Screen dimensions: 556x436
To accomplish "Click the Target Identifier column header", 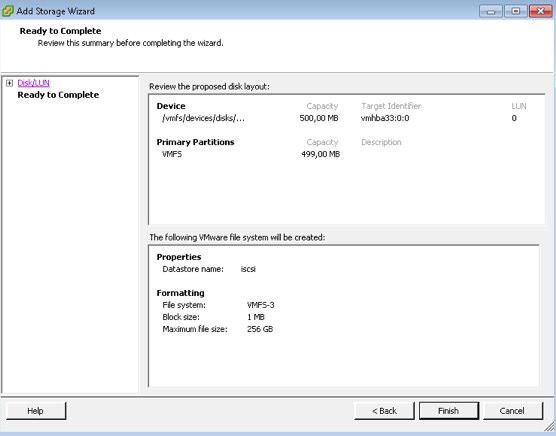I will (391, 106).
